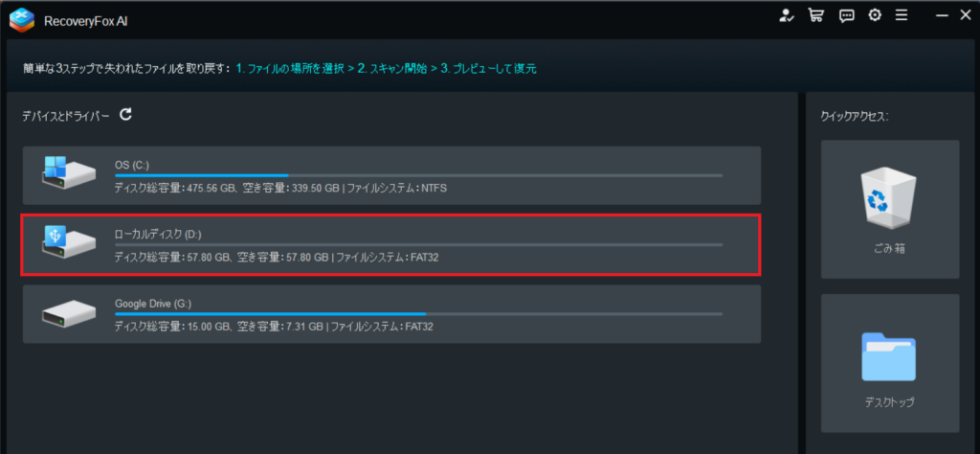980x454 pixels.
Task: Click step 1 ファイルの場所を選択 text
Action: (x=292, y=69)
